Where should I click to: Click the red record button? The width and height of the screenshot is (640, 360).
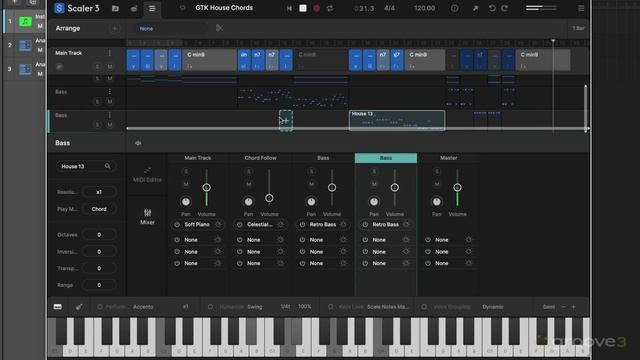[316, 8]
